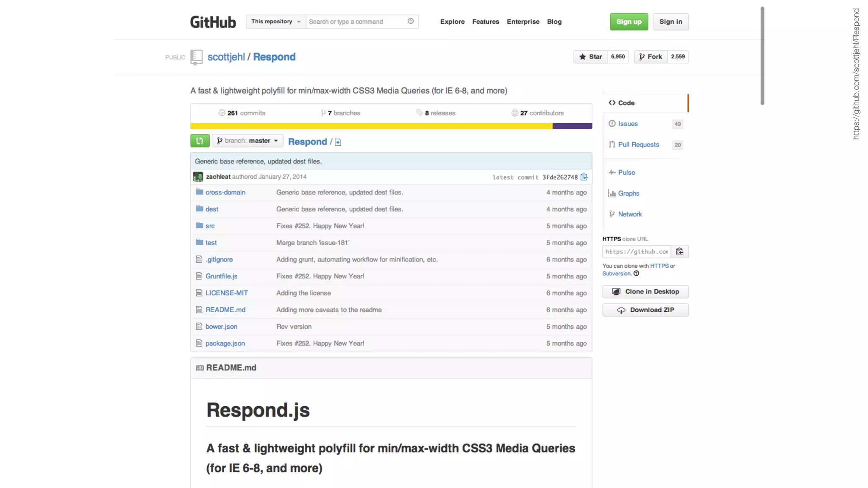868x488 pixels.
Task: Click the Clone in Desktop button
Action: click(x=645, y=291)
